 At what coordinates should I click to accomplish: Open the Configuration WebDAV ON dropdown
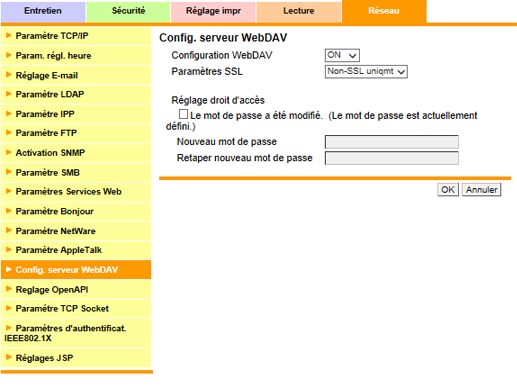[342, 55]
